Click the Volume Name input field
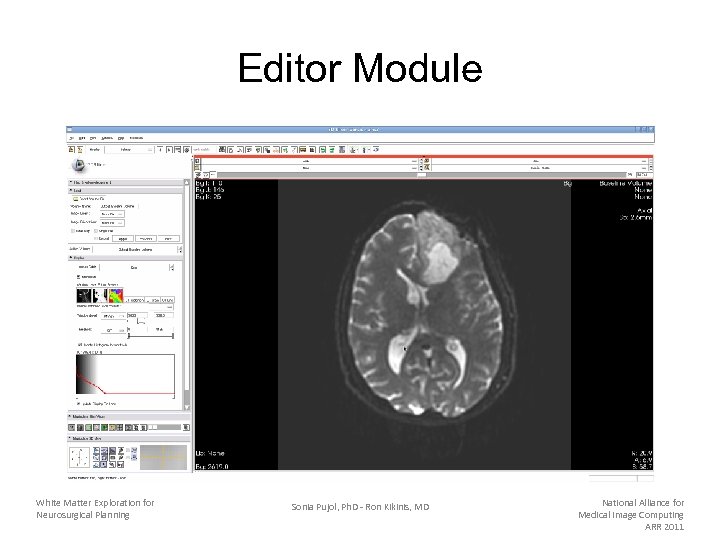720x540 pixels. pos(118,206)
